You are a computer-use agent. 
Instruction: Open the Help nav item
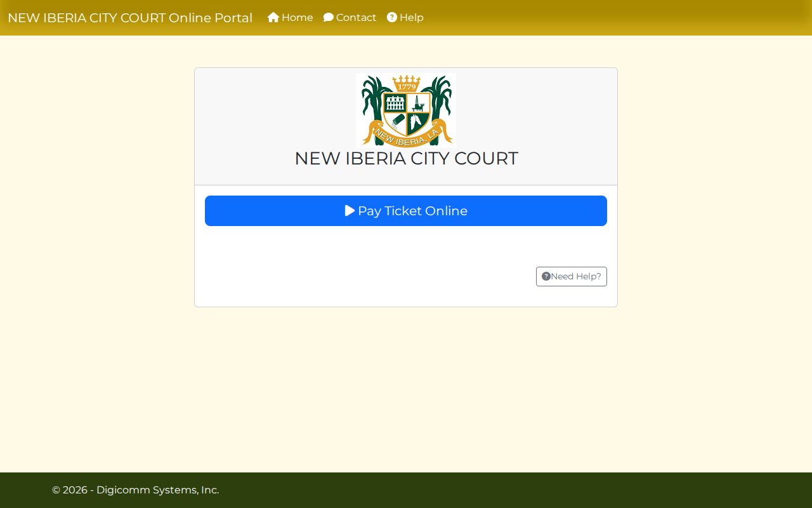(x=405, y=18)
